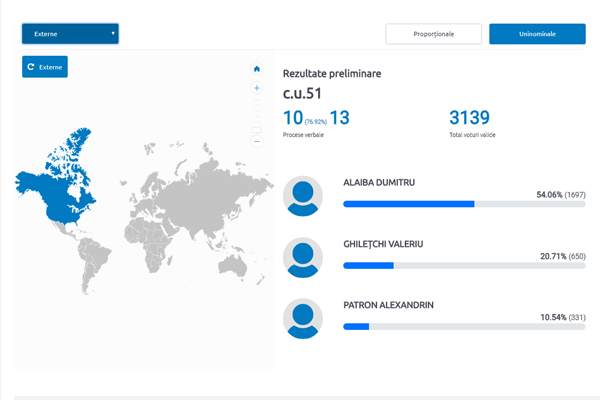Click Patron Alexandrin's avatar icon
The height and width of the screenshot is (400, 600).
[x=302, y=317]
